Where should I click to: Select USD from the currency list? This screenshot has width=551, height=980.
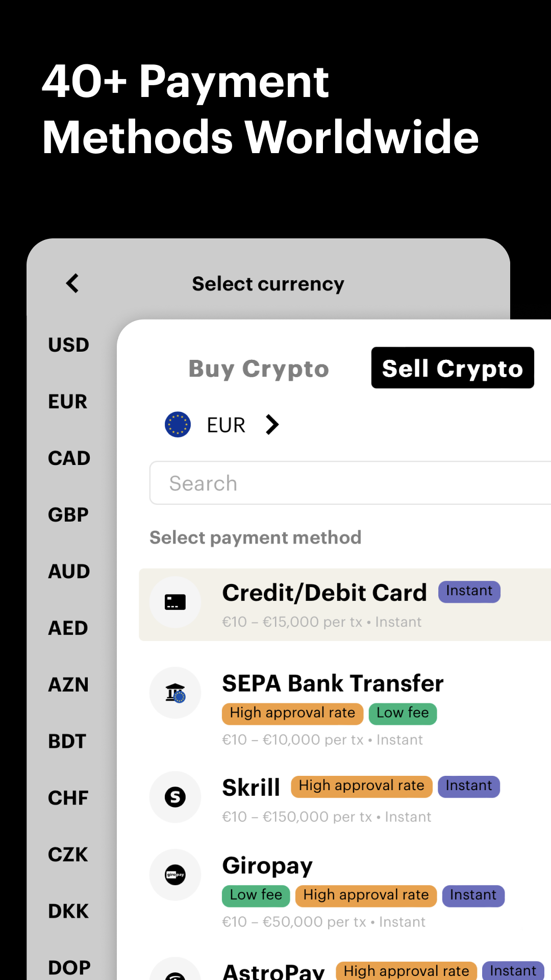(68, 345)
